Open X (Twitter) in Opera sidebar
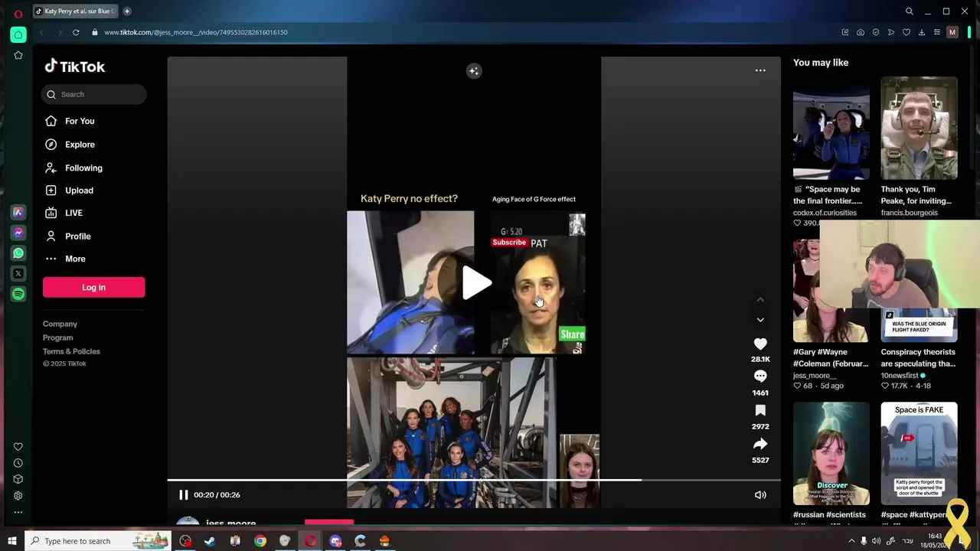Screen dimensions: 980x551 click(x=18, y=273)
